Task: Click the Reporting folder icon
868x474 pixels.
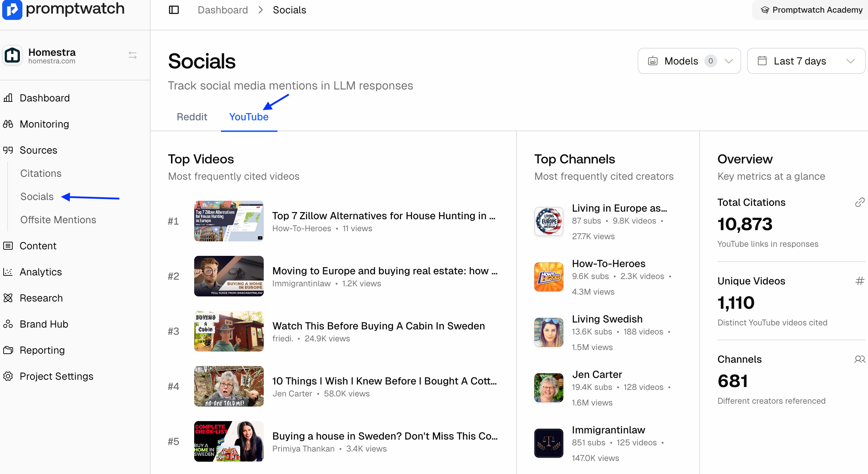Action: (8, 350)
